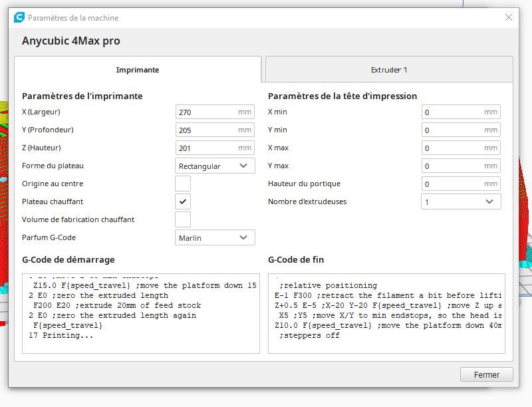The width and height of the screenshot is (532, 407).
Task: Click the X (Largeur) input field
Action: tap(206, 112)
